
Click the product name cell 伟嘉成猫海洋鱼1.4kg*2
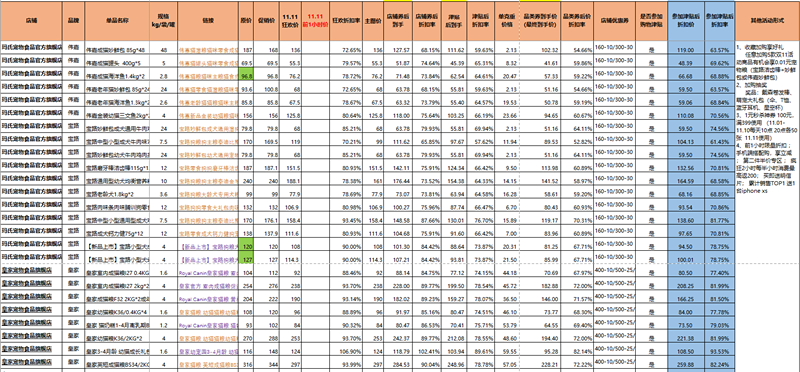(x=117, y=76)
